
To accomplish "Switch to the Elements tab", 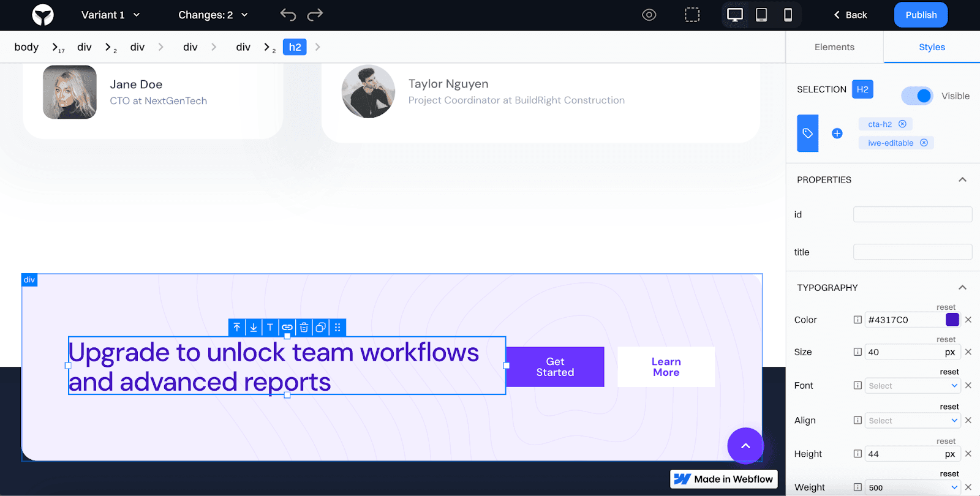I will (x=834, y=47).
